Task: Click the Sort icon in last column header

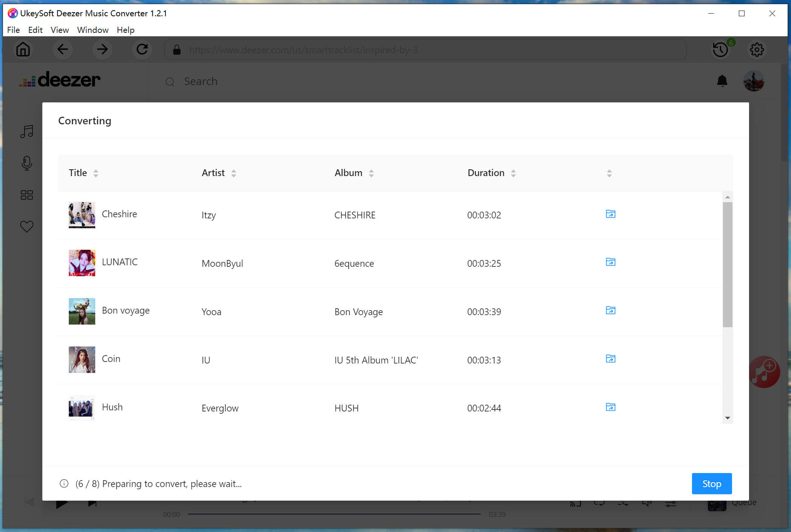Action: click(609, 173)
